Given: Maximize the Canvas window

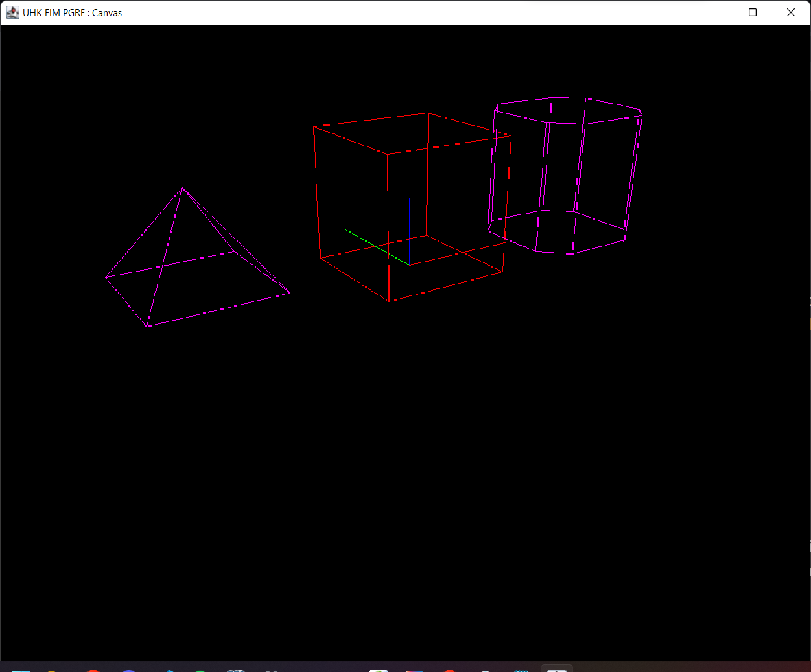Looking at the screenshot, I should 753,12.
